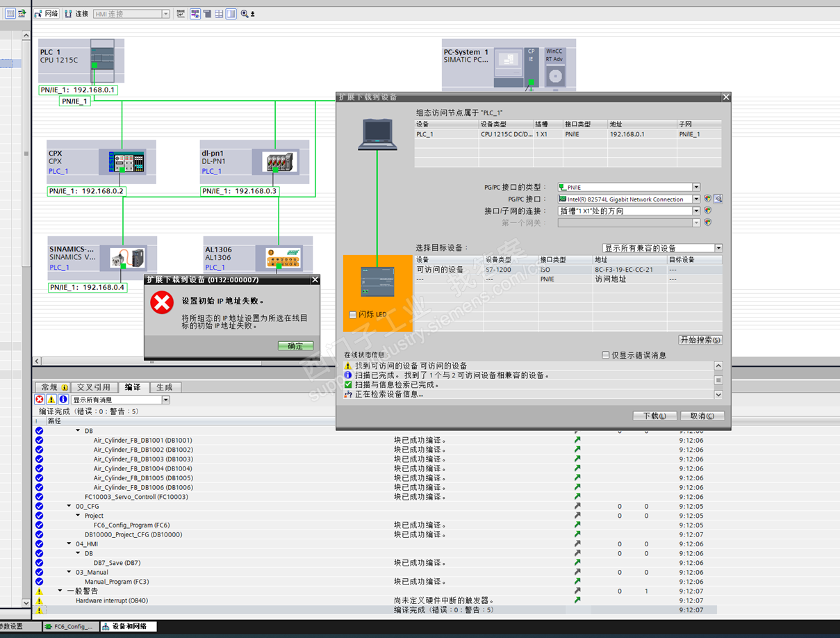Viewport: 840px width, 638px height.
Task: Click the grid layout icon in network toolbar
Action: 219,14
